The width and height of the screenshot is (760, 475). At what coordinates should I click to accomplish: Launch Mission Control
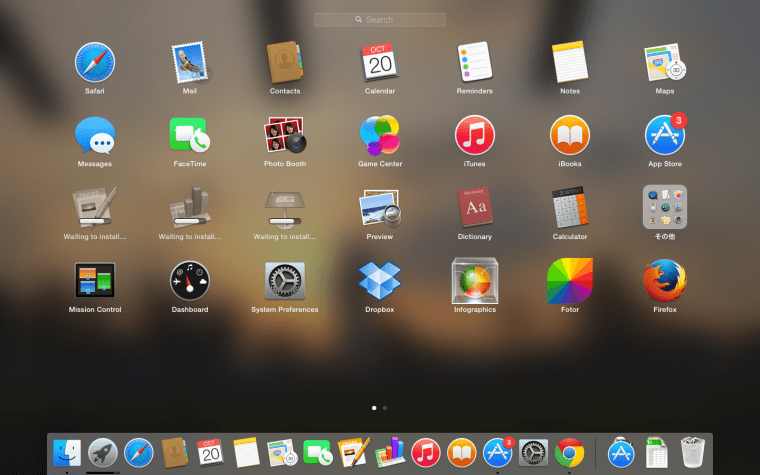pos(95,280)
